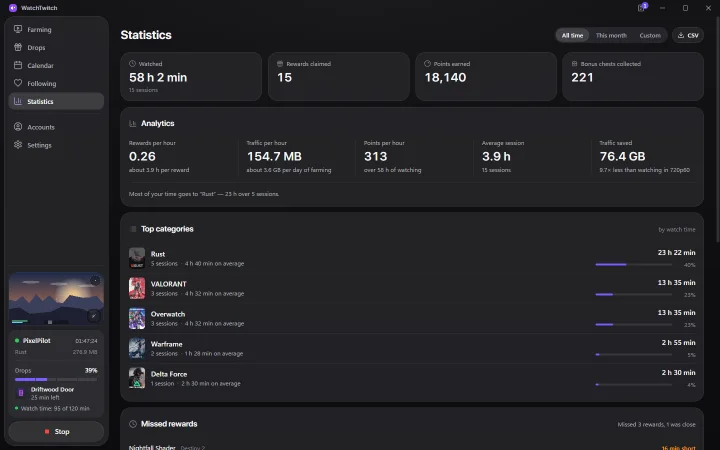Click 'Missed 3 rewards, 1 was close' text
720x450 pixels.
coord(656,424)
